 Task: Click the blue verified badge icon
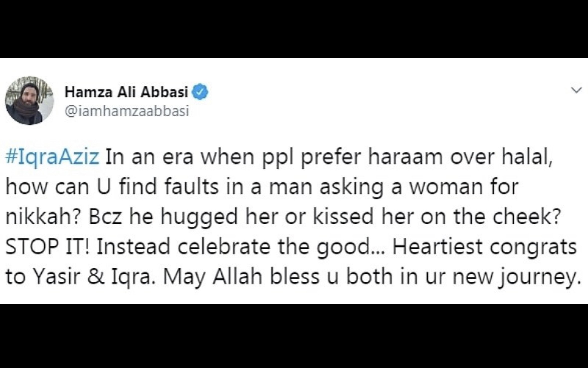pyautogui.click(x=200, y=92)
